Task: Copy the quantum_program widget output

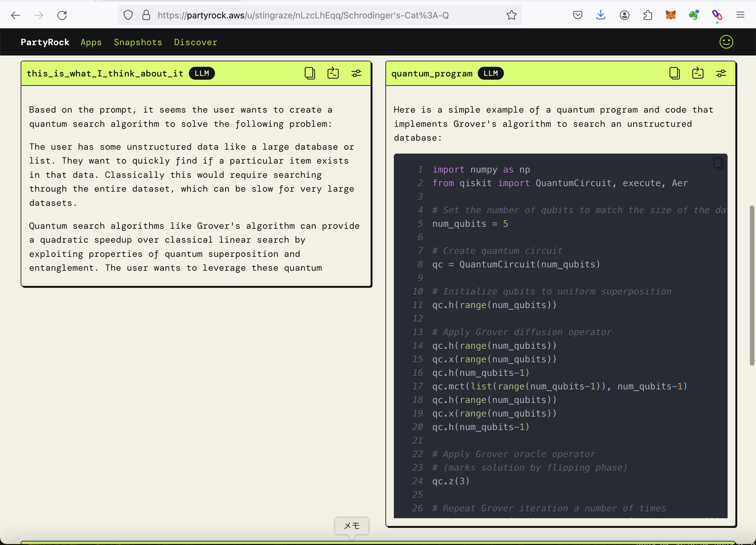Action: (x=674, y=73)
